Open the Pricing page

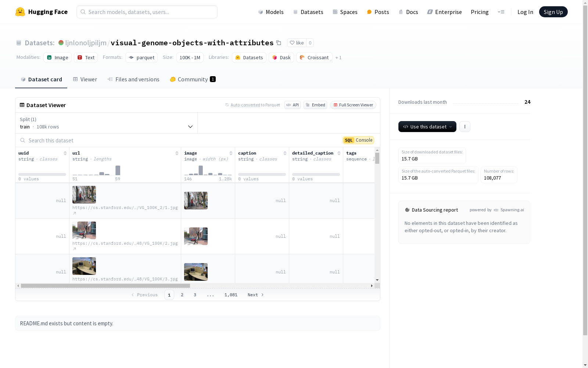[480, 12]
